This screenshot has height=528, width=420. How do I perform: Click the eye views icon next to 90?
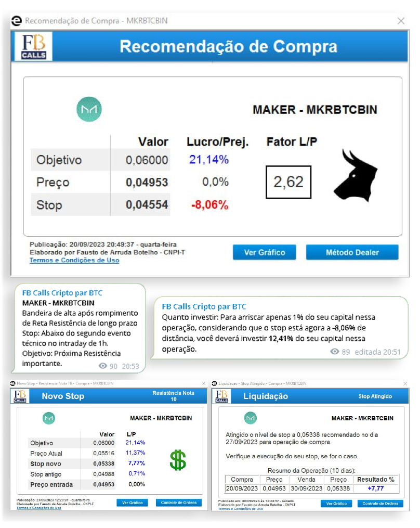point(103,366)
